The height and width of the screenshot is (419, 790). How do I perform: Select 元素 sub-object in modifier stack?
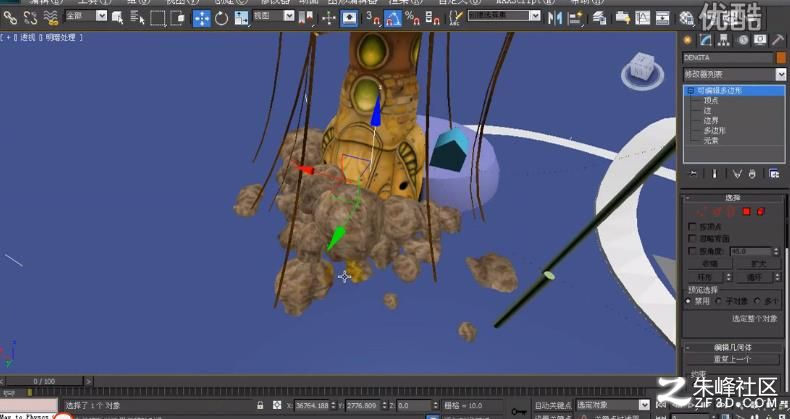point(711,141)
